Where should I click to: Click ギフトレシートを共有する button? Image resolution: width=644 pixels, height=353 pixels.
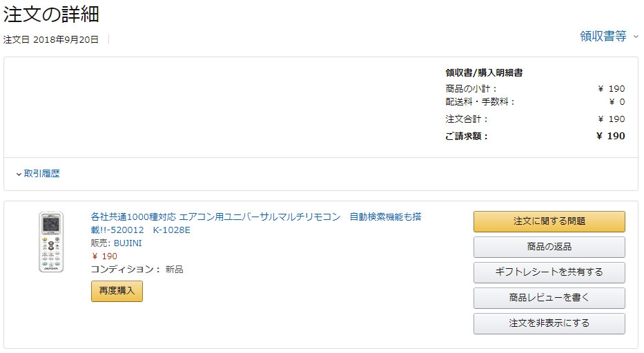[549, 272]
